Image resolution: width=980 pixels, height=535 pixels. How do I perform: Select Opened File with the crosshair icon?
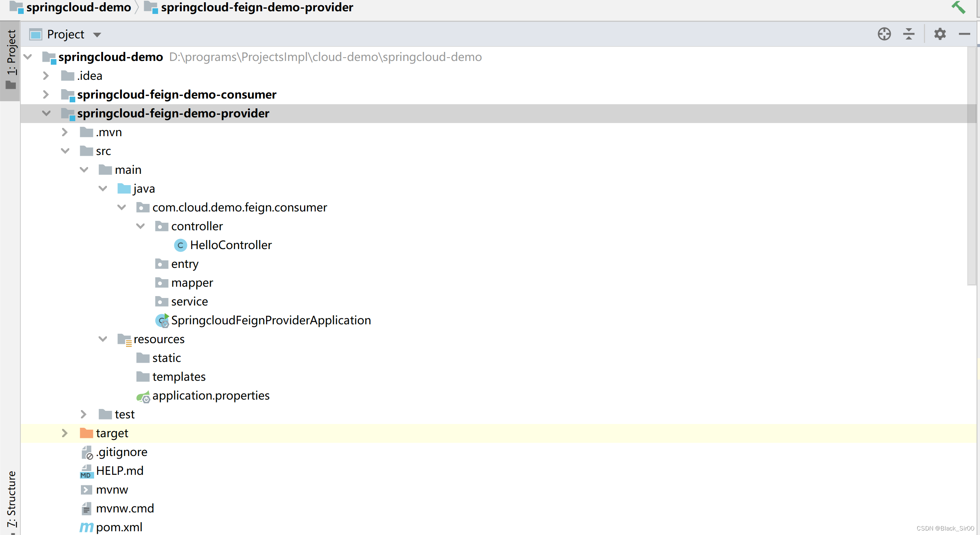(x=884, y=34)
